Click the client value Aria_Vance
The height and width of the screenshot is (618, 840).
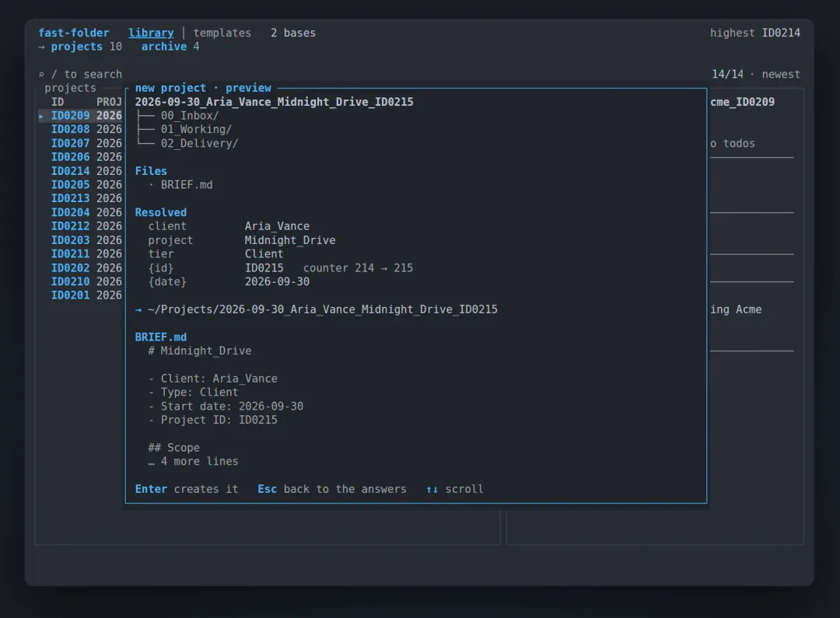coord(277,226)
